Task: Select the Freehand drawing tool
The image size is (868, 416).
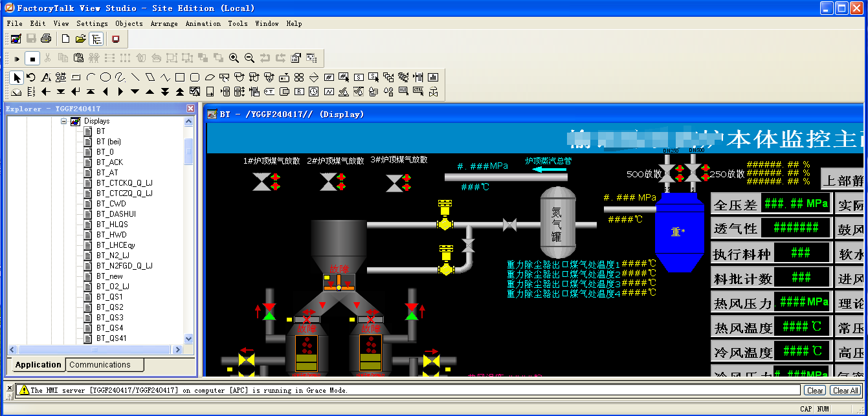Action: pyautogui.click(x=119, y=76)
